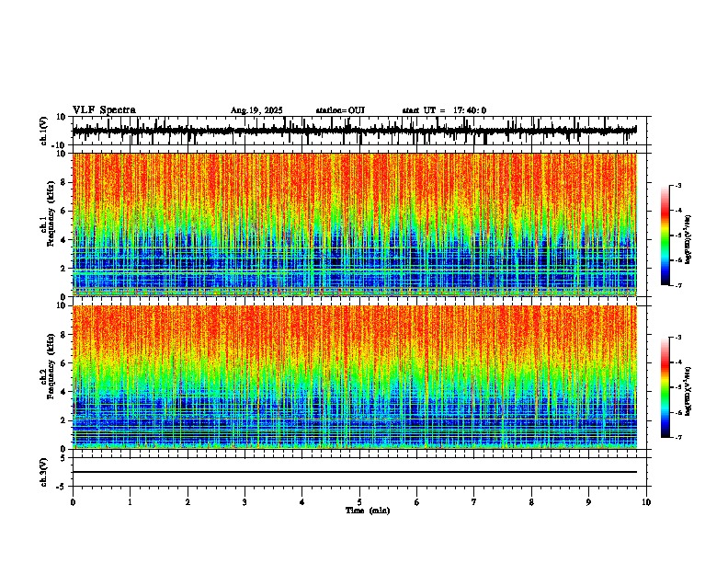Click time axis tick label "5"
Viewport: 728px width, 563px height.
point(359,502)
